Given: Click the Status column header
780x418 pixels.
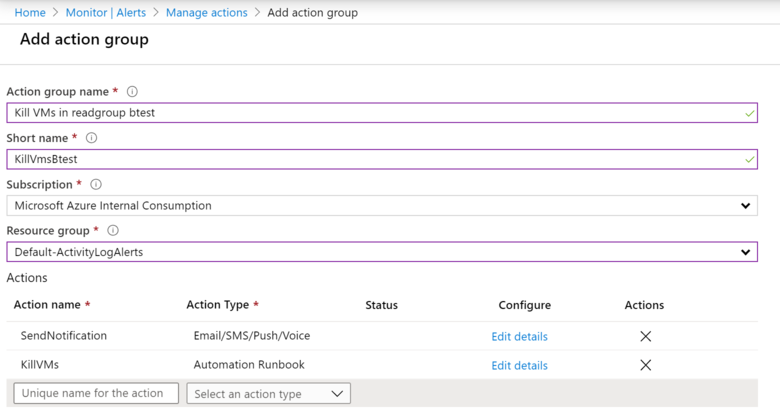Looking at the screenshot, I should [x=382, y=305].
